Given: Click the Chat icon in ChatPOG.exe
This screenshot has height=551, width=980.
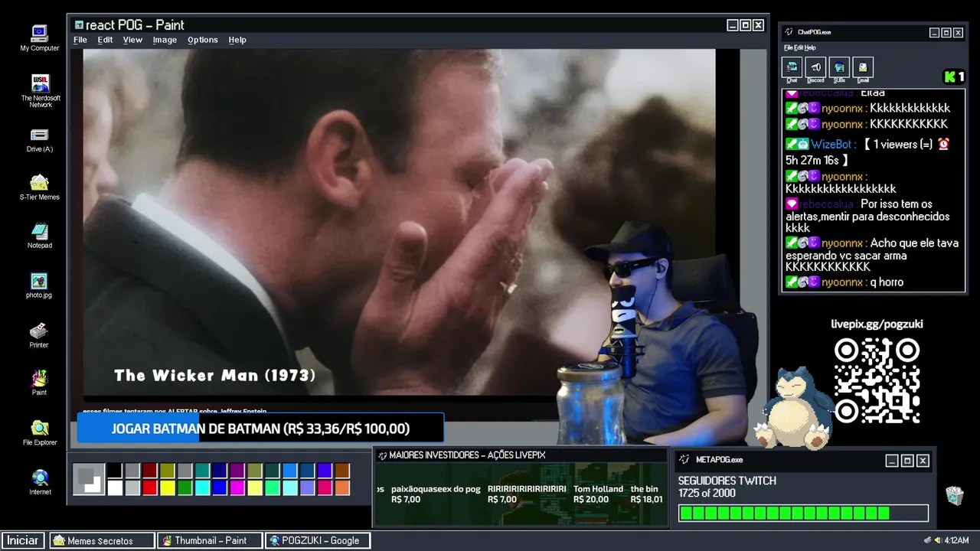Looking at the screenshot, I should 792,67.
